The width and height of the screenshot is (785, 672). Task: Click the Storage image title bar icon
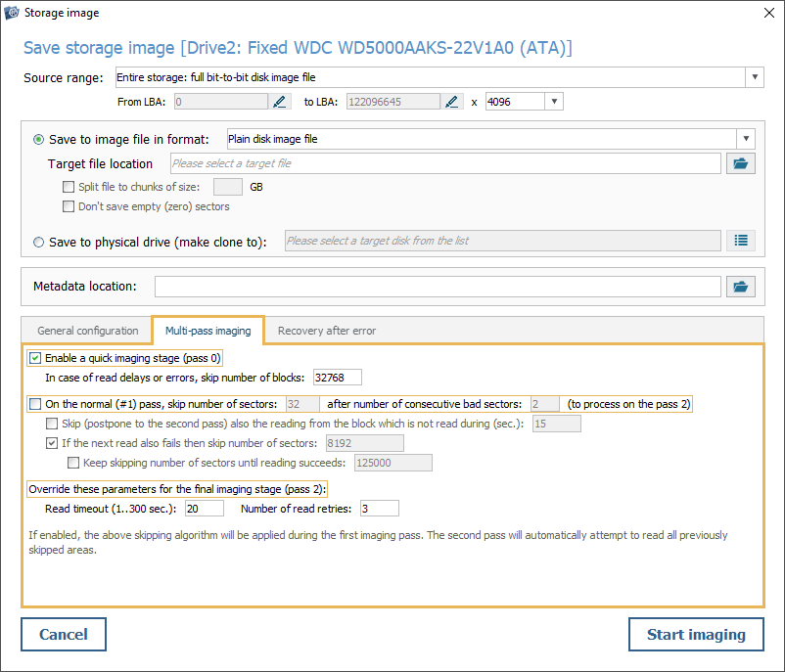click(x=13, y=13)
